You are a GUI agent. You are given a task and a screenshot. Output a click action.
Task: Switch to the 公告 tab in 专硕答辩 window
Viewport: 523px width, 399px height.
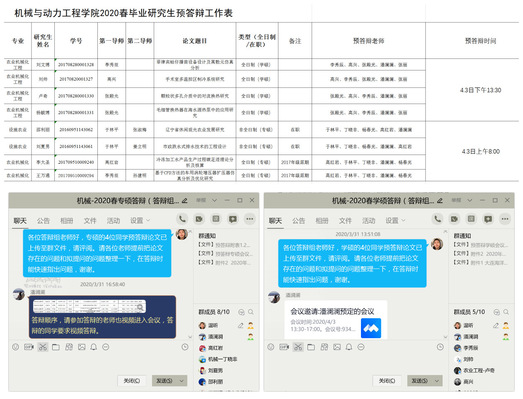(43, 221)
